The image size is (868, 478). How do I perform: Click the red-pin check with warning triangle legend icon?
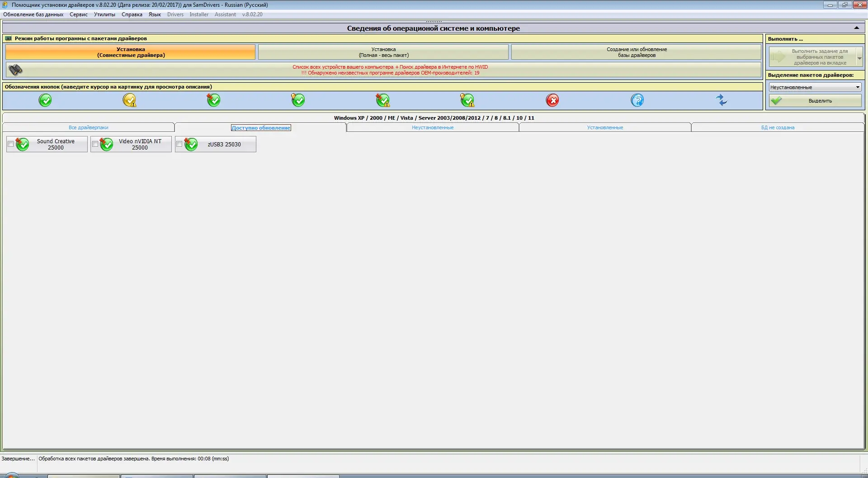383,100
